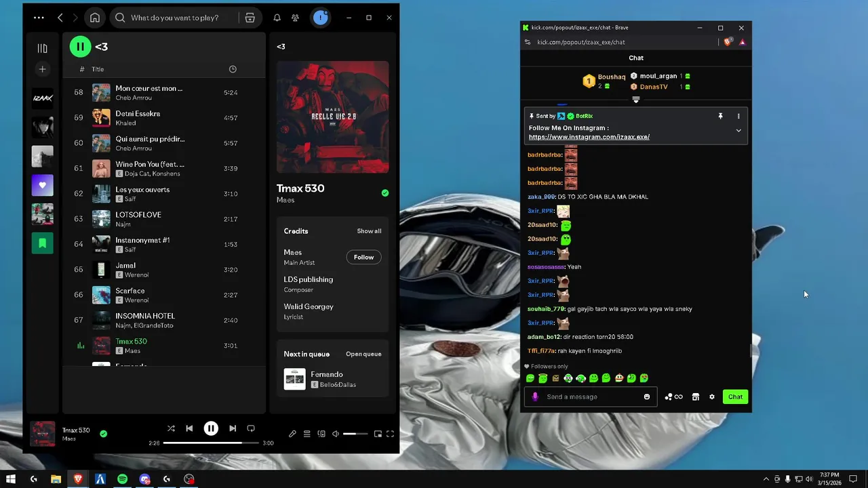Toggle the queue panel icon
The image size is (868, 488).
coord(307,434)
